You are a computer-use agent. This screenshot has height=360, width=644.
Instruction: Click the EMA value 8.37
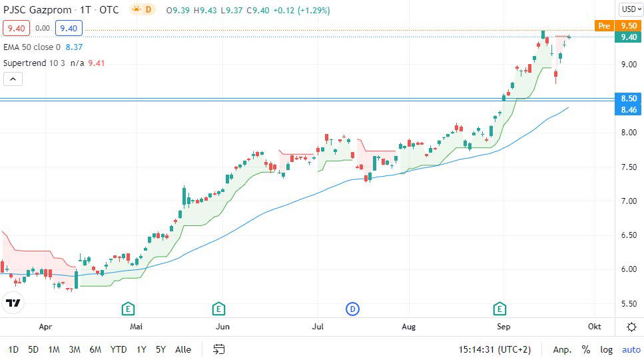click(x=75, y=47)
